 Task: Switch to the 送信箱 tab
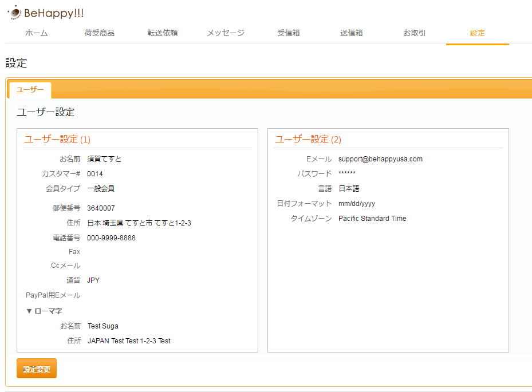click(351, 33)
